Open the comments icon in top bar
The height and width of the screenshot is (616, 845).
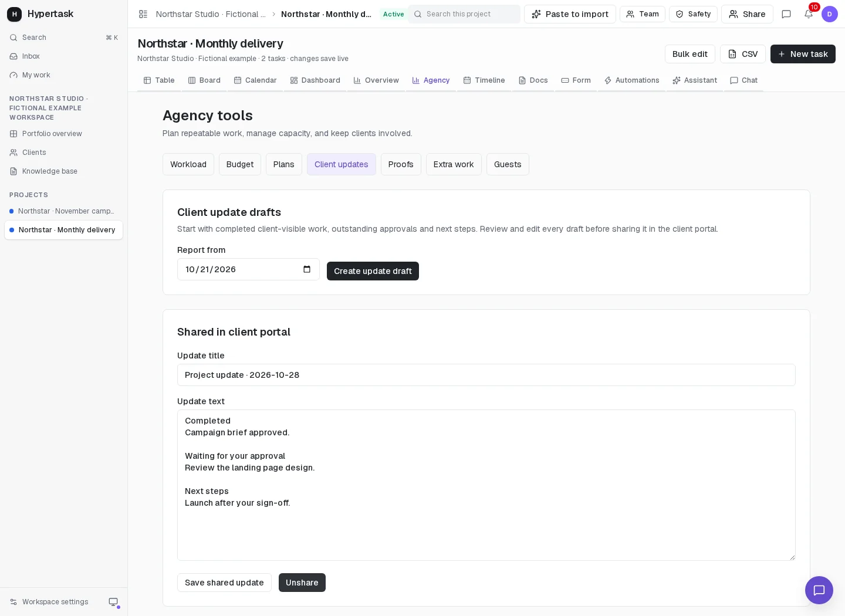click(786, 14)
